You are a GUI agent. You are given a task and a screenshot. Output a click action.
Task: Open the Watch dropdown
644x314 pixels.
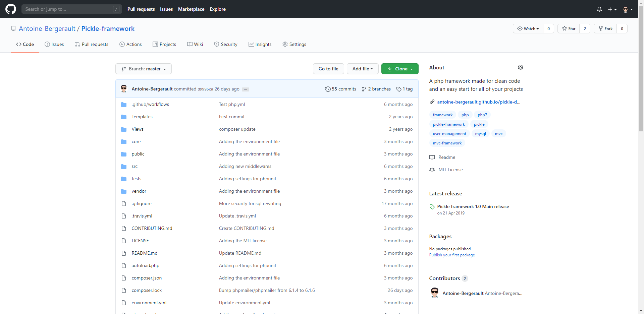(528, 28)
